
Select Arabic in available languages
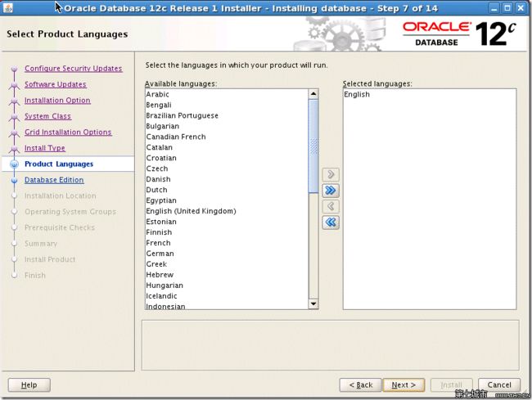pos(226,94)
